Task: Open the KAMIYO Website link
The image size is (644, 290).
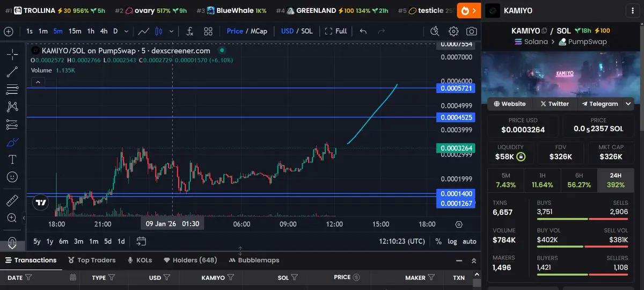Action: point(510,104)
